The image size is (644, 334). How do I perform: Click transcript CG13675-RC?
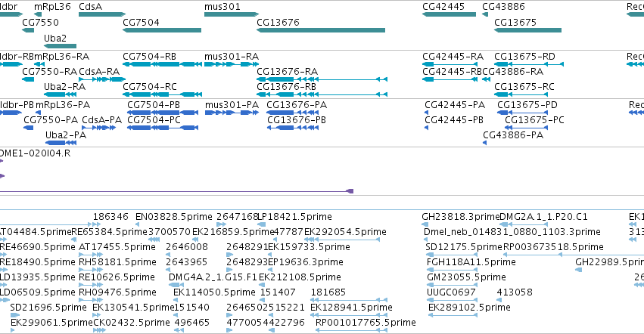coord(524,87)
